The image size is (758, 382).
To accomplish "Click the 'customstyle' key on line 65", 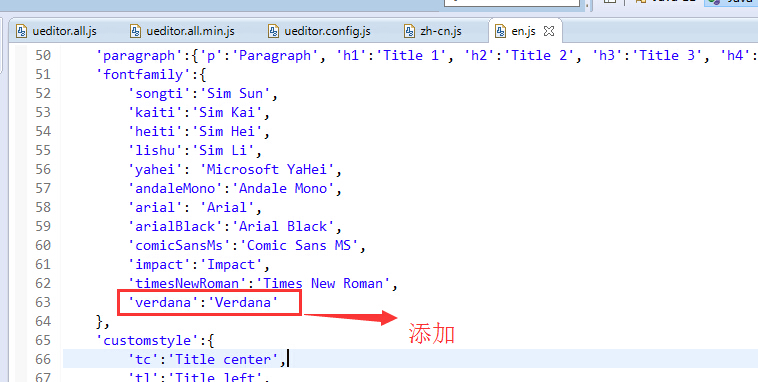I will click(x=147, y=341).
